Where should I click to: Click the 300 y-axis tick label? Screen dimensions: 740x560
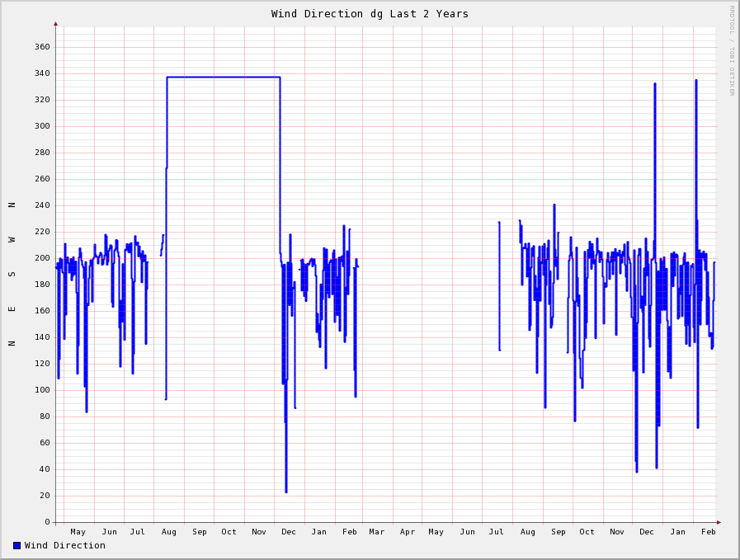[x=42, y=126]
